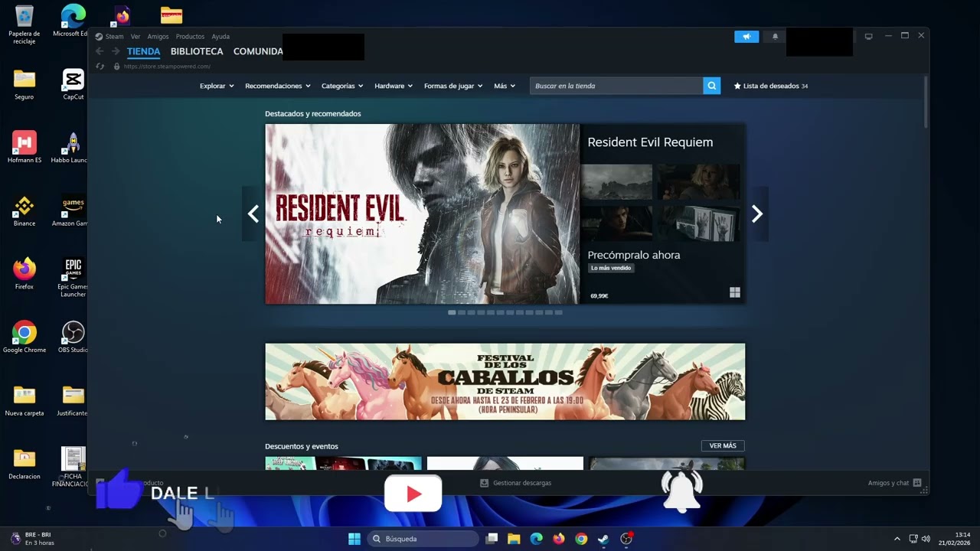This screenshot has height=551, width=980.
Task: Open the Resident Evil Requiem banner image
Action: pyautogui.click(x=423, y=214)
